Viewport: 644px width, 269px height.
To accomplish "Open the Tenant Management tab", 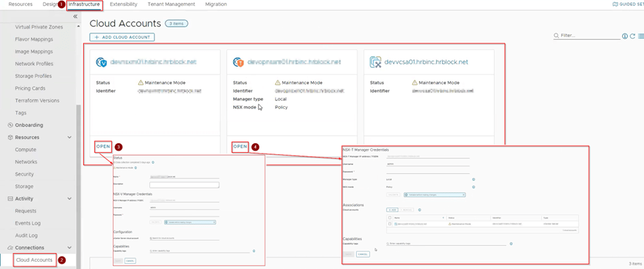I will pos(171,4).
